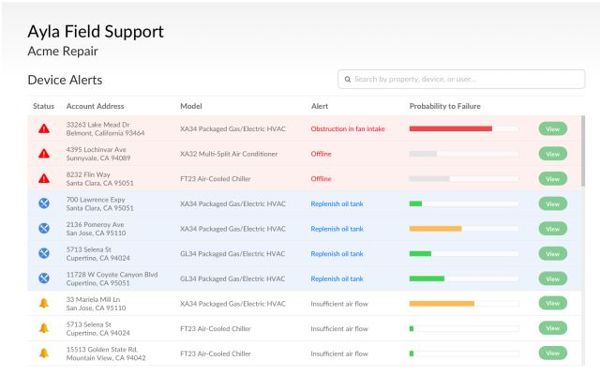Click address 33 Mariela Mill Ln

(x=96, y=304)
